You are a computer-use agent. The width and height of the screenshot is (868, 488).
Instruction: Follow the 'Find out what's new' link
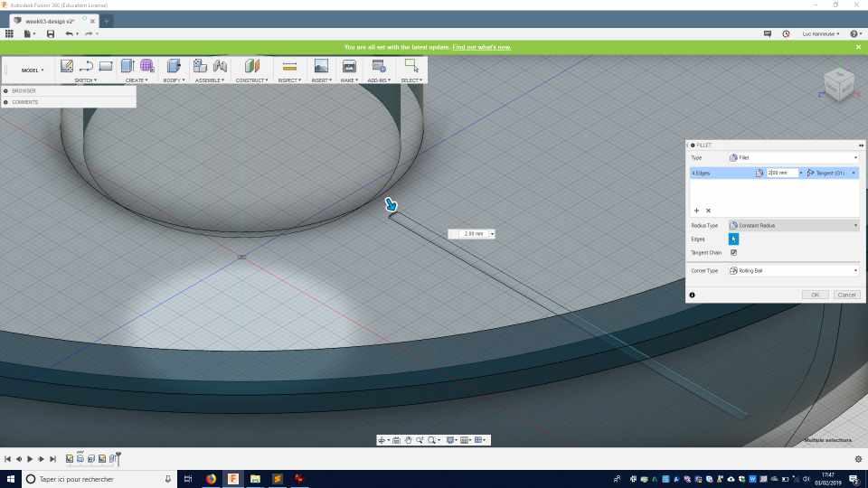482,47
